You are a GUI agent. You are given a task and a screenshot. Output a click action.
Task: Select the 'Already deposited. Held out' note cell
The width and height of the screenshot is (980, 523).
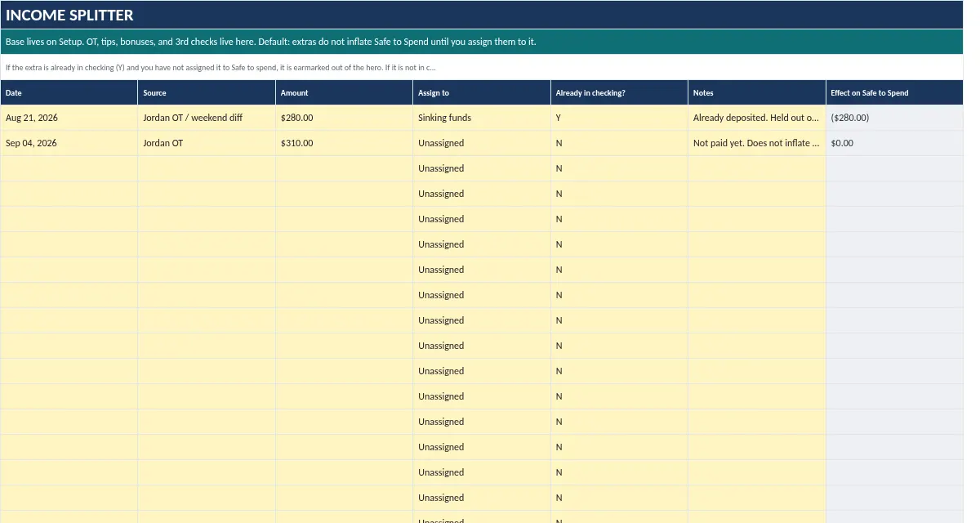(757, 118)
